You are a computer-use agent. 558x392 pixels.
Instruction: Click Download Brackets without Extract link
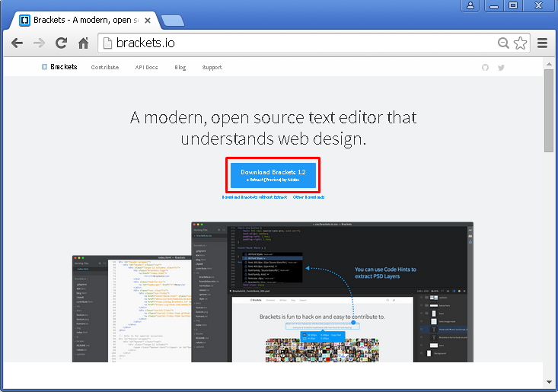pyautogui.click(x=254, y=196)
